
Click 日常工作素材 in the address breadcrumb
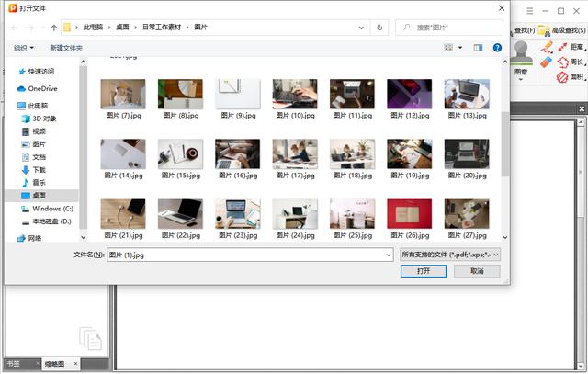tap(162, 28)
